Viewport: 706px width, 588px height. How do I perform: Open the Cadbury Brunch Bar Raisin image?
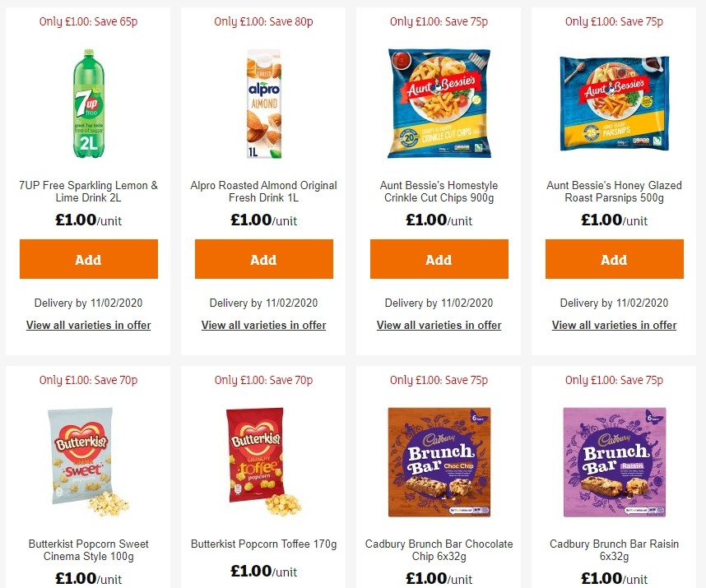pyautogui.click(x=614, y=462)
